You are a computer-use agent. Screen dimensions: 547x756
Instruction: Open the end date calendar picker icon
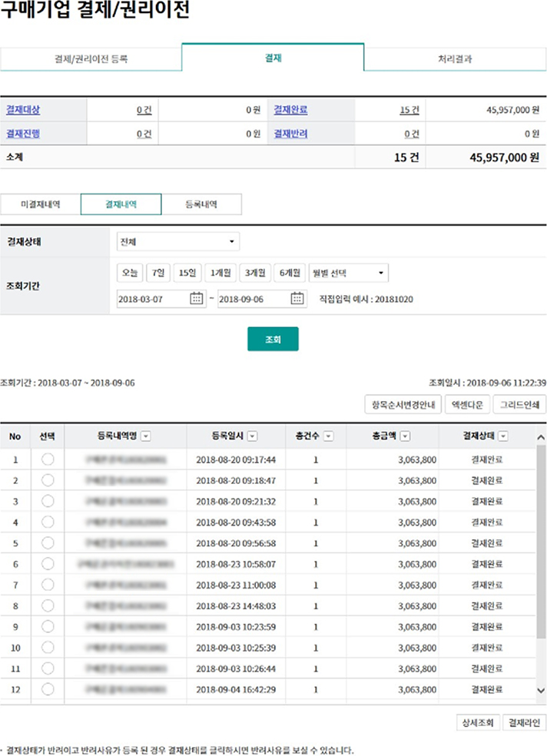pyautogui.click(x=297, y=299)
